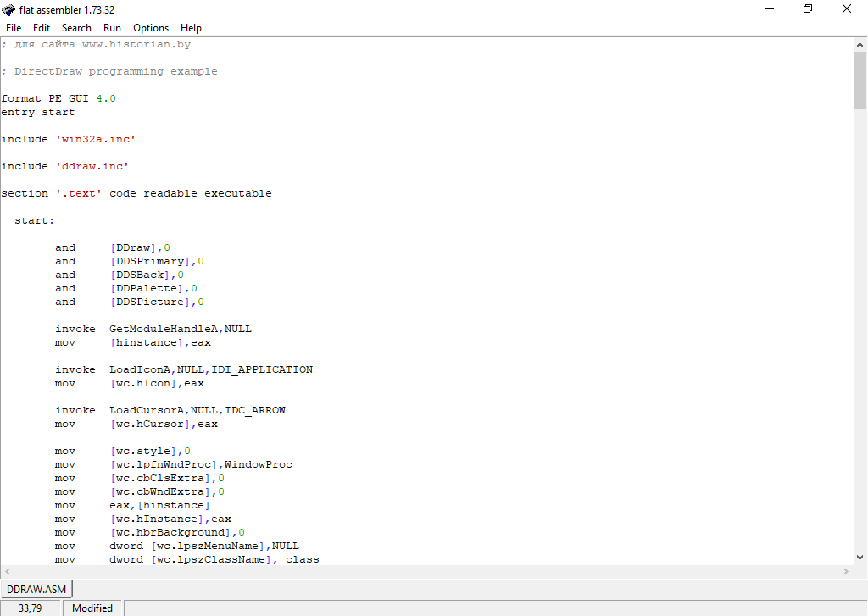Click the horizontal scrollbar left arrow
868x616 pixels.
click(x=7, y=571)
